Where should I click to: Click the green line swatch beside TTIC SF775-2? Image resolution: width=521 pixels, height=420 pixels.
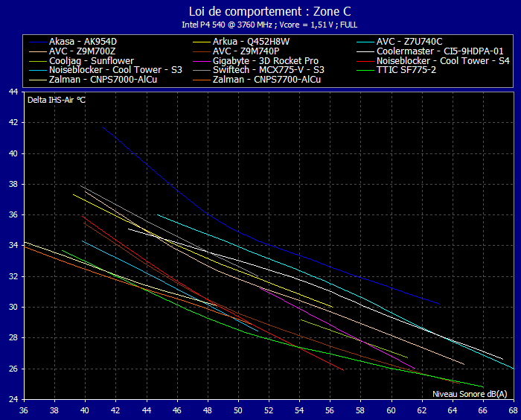365,71
